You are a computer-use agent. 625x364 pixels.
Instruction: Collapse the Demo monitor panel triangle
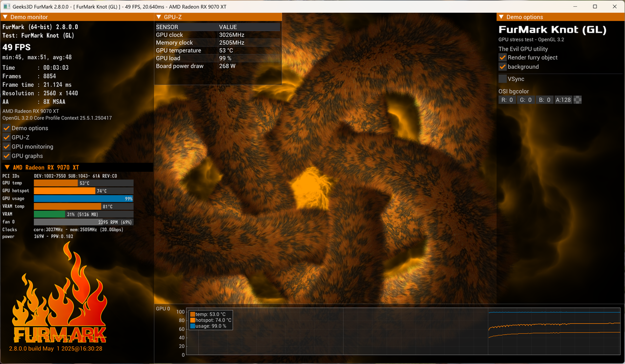pos(5,17)
